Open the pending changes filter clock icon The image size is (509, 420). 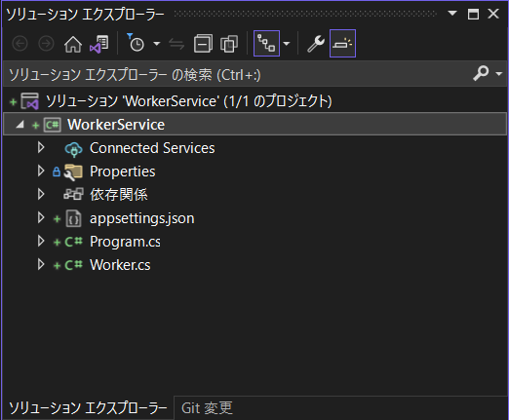click(136, 43)
